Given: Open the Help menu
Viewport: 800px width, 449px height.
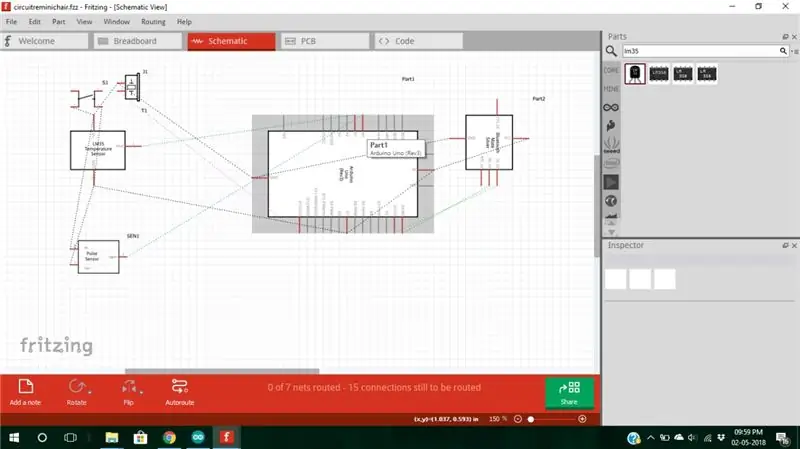Looking at the screenshot, I should 184,22.
